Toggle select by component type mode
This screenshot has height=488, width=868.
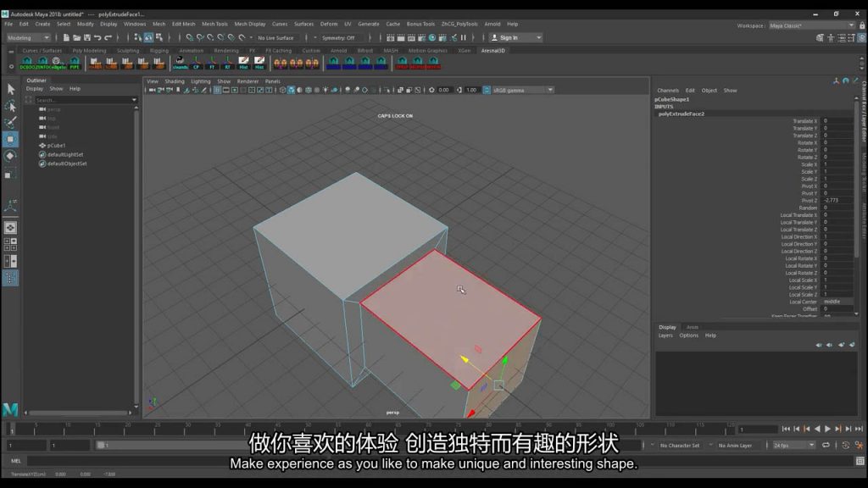click(x=159, y=37)
